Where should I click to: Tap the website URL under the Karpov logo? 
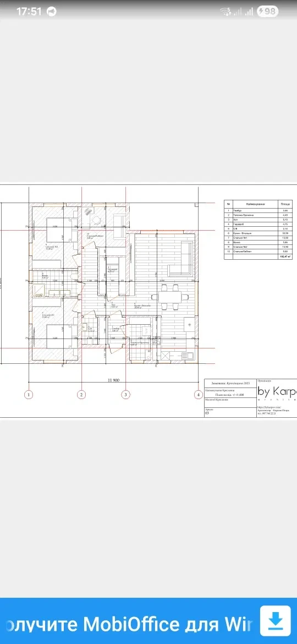coord(267,407)
